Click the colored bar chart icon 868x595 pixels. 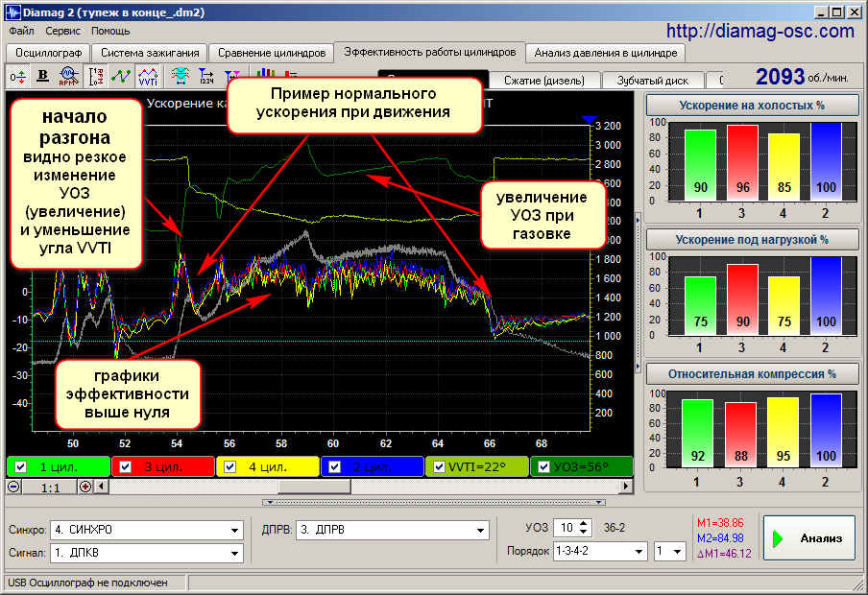[266, 73]
